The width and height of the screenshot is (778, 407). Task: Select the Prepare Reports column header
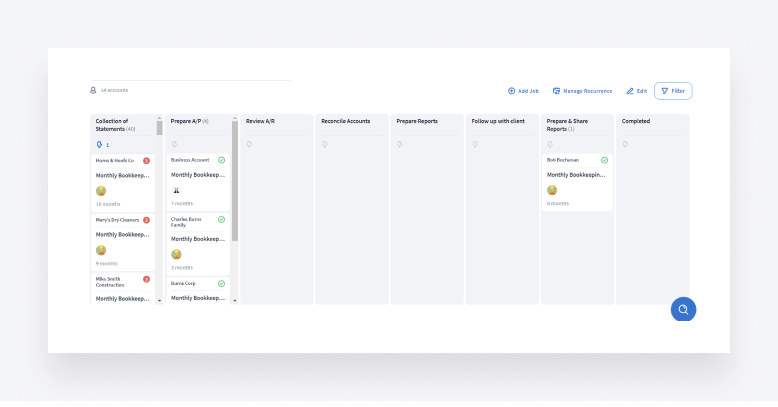[417, 121]
